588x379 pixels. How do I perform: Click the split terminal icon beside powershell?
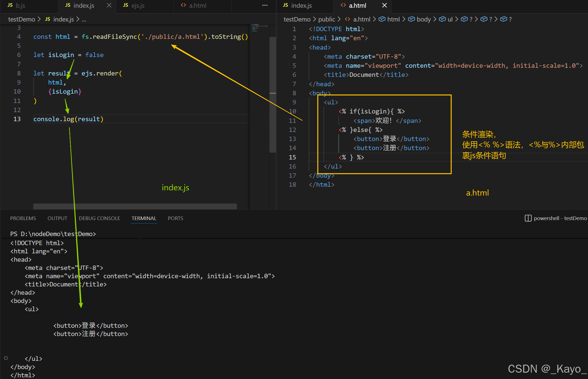(x=528, y=218)
